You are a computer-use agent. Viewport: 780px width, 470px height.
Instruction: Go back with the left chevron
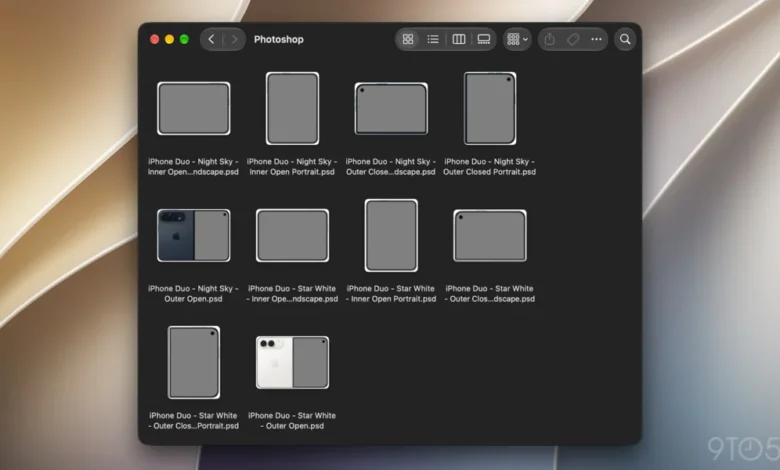pyautogui.click(x=211, y=39)
